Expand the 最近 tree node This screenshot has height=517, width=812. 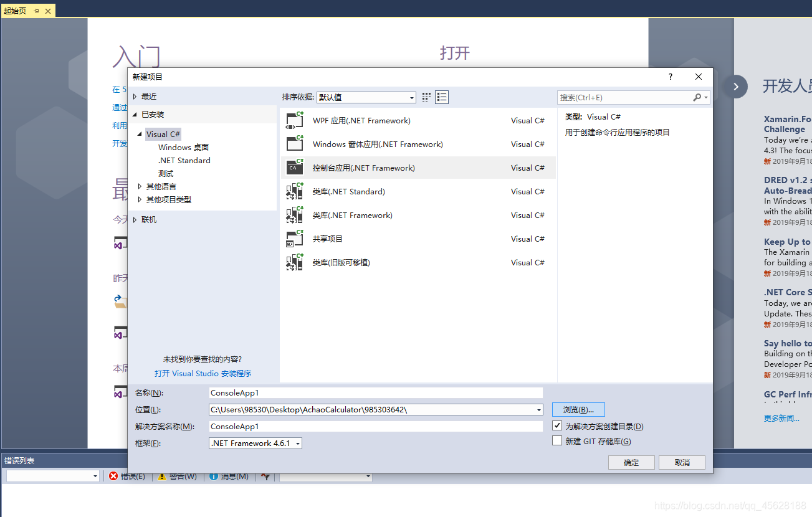(135, 96)
